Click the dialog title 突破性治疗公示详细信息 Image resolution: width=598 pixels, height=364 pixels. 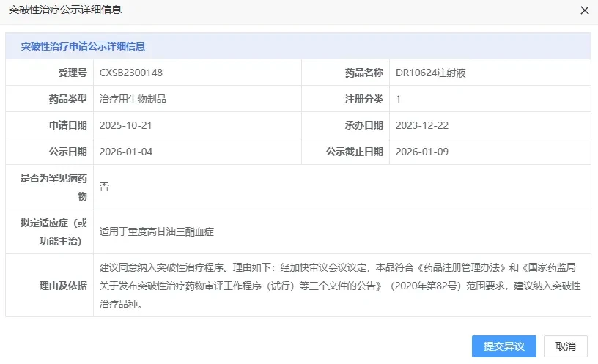click(x=64, y=10)
